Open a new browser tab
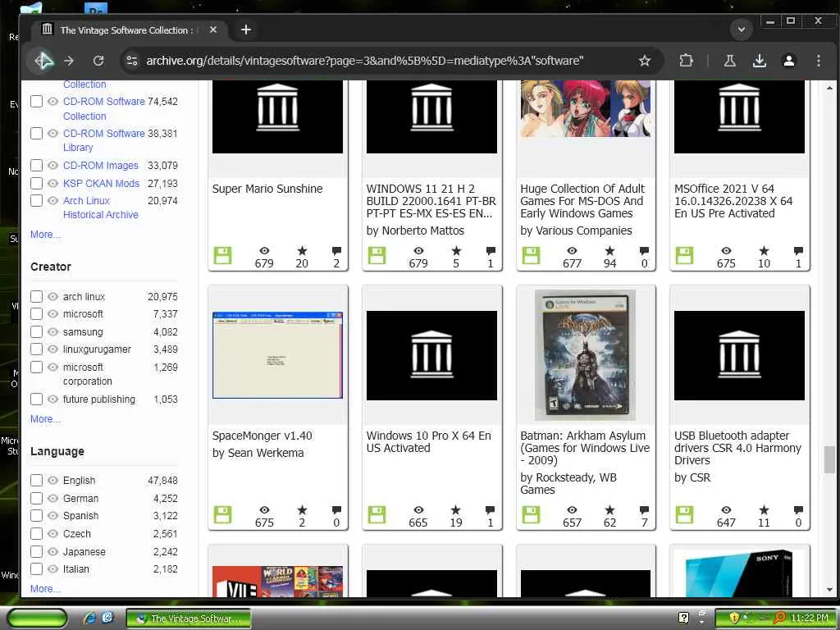Viewport: 840px width, 630px height. click(246, 30)
